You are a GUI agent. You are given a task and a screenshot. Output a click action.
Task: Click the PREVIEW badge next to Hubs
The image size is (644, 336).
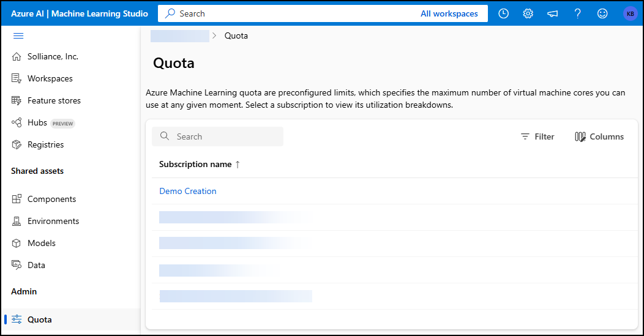63,123
